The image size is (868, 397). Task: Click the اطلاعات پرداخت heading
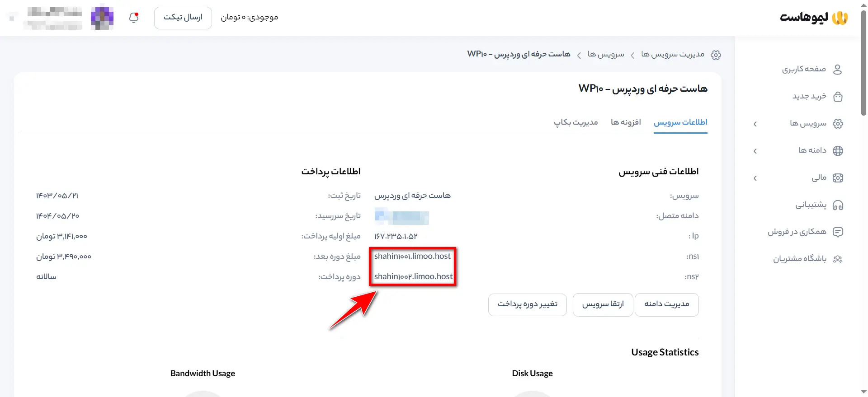331,172
